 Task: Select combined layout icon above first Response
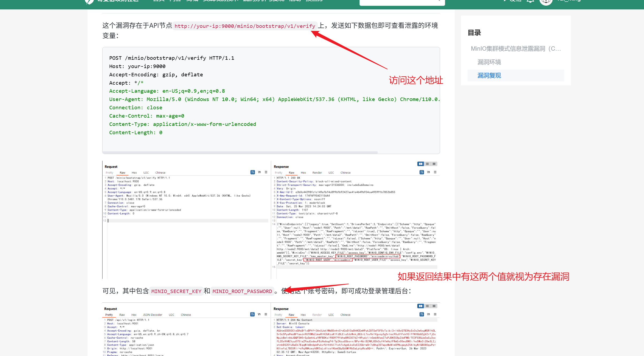click(x=434, y=164)
